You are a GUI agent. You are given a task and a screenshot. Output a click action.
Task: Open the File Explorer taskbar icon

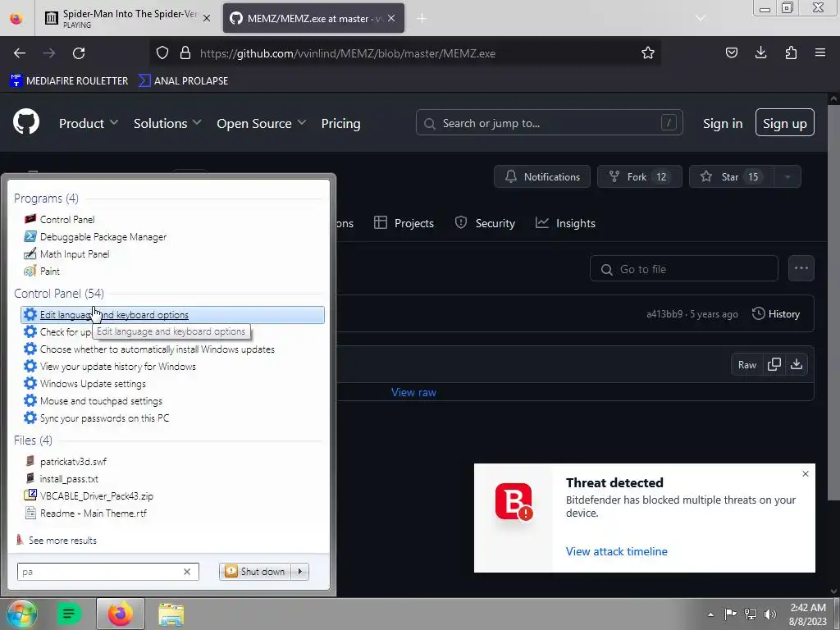point(171,614)
